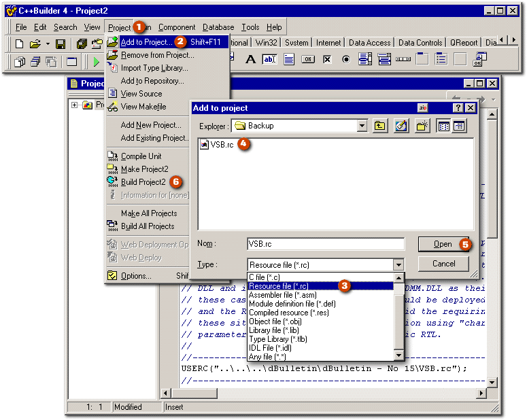The width and height of the screenshot is (527, 420).
Task: Open the Help menu
Action: click(274, 27)
